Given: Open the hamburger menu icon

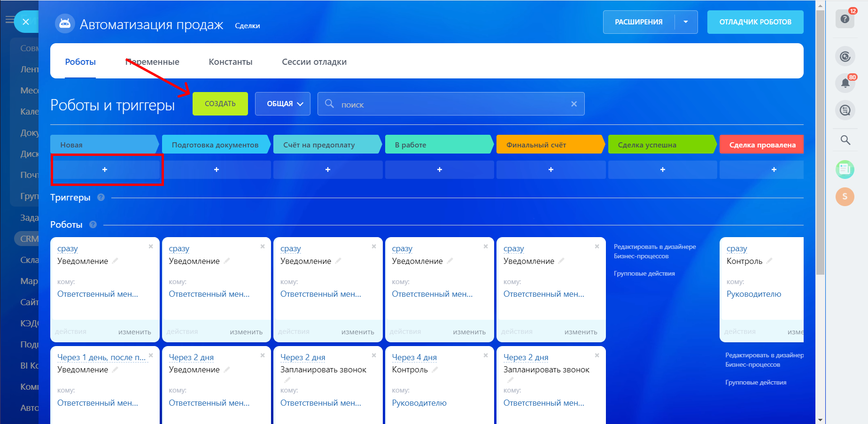Looking at the screenshot, I should pyautogui.click(x=9, y=20).
